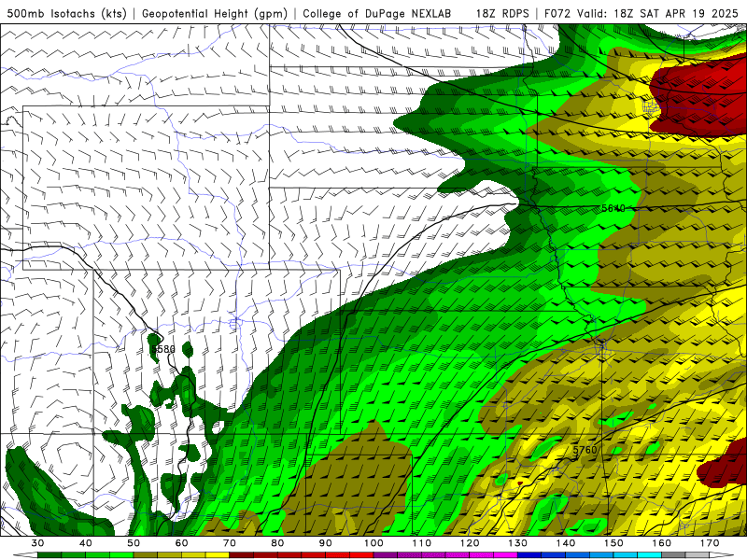This screenshot has width=747, height=560.
Task: Click the 130 label on the color scale
Action: (518, 543)
